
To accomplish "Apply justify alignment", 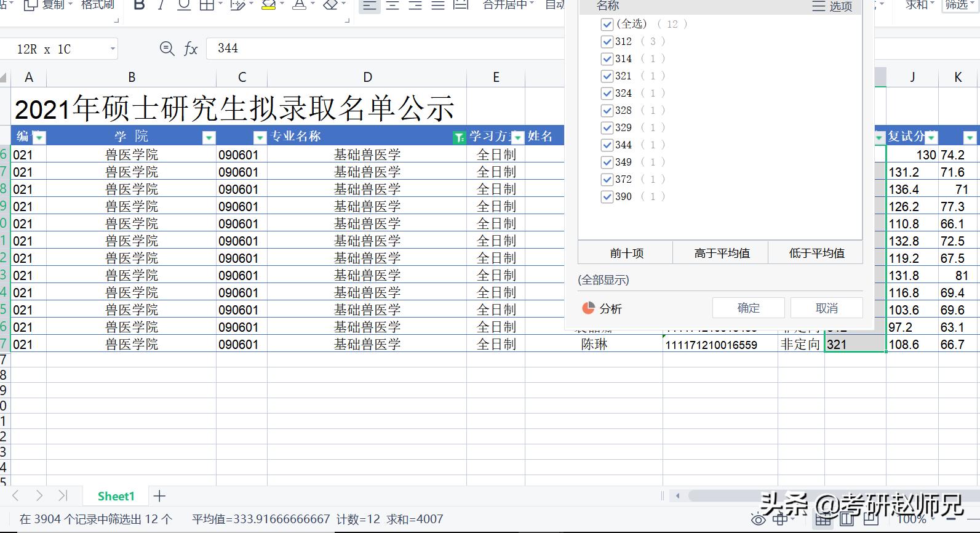I will tap(438, 5).
